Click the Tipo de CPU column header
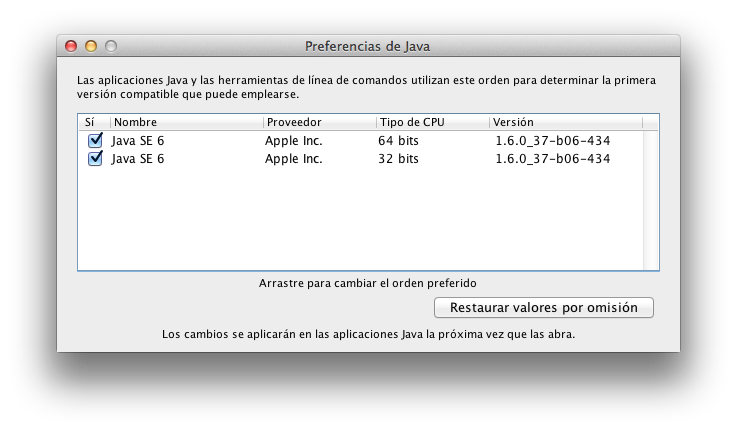 click(x=431, y=122)
